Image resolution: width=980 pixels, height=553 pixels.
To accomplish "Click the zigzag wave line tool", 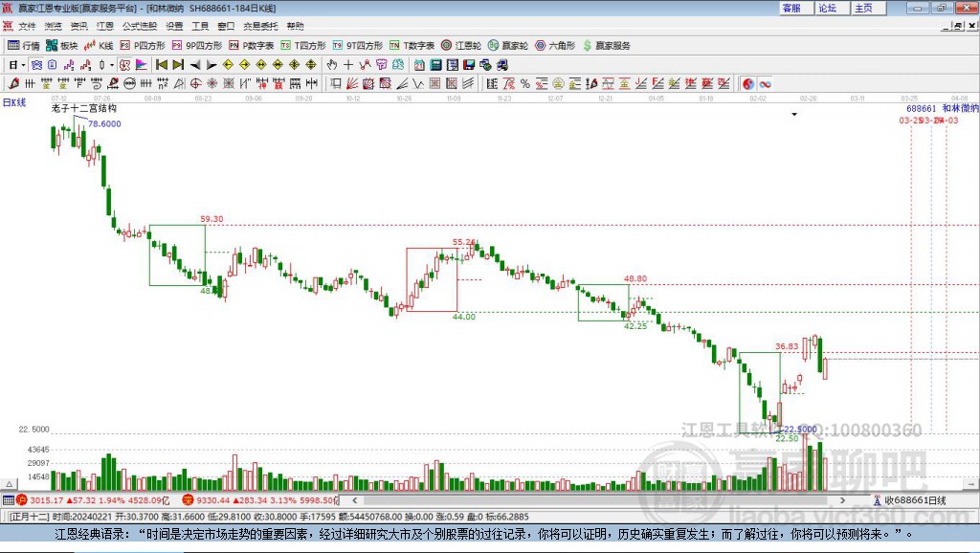I will point(418,84).
